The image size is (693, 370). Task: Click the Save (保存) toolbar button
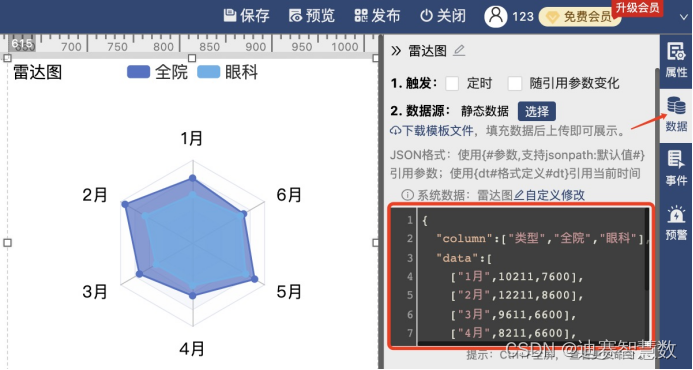(x=246, y=16)
